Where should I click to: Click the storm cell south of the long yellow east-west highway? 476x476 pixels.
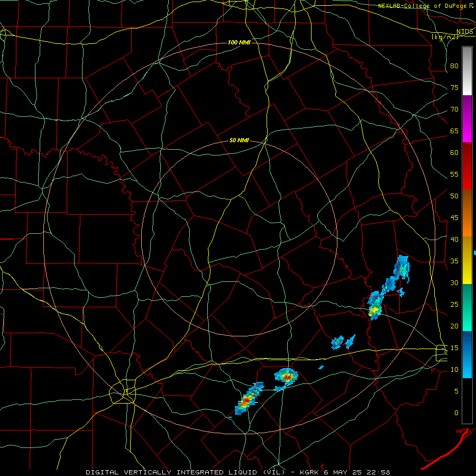[x=287, y=377]
